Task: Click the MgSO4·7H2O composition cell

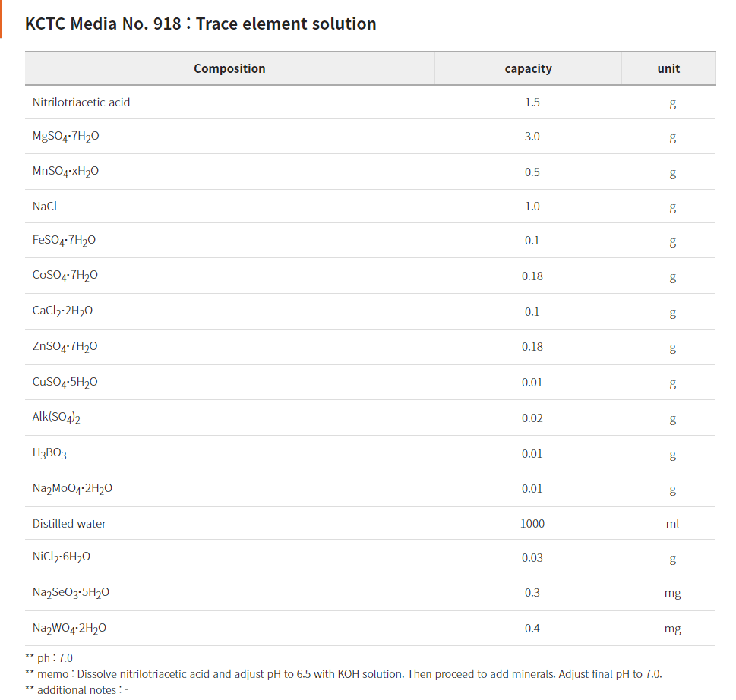Action: (x=66, y=137)
